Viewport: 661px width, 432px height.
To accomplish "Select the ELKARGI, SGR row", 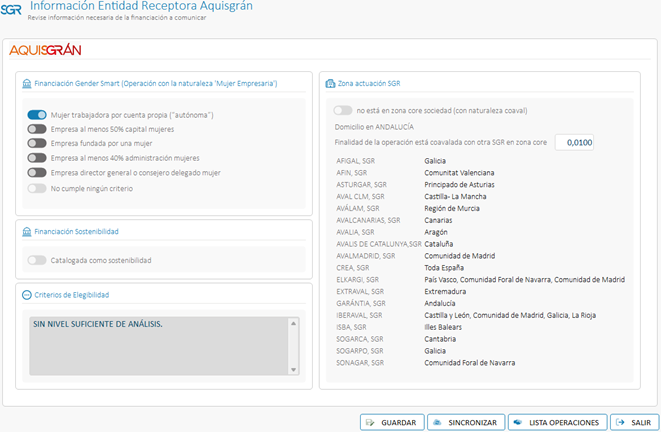I will coord(481,279).
